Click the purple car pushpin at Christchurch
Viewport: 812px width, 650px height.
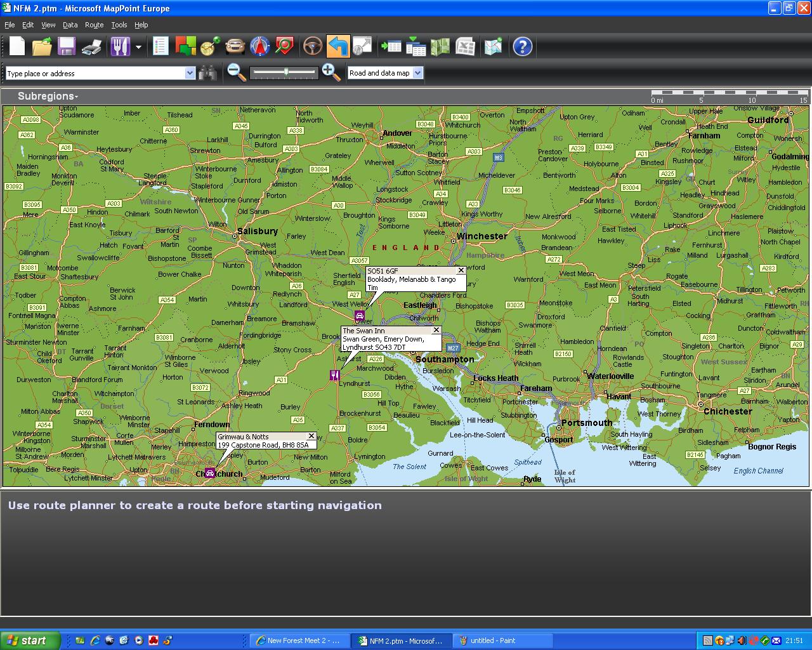click(210, 473)
